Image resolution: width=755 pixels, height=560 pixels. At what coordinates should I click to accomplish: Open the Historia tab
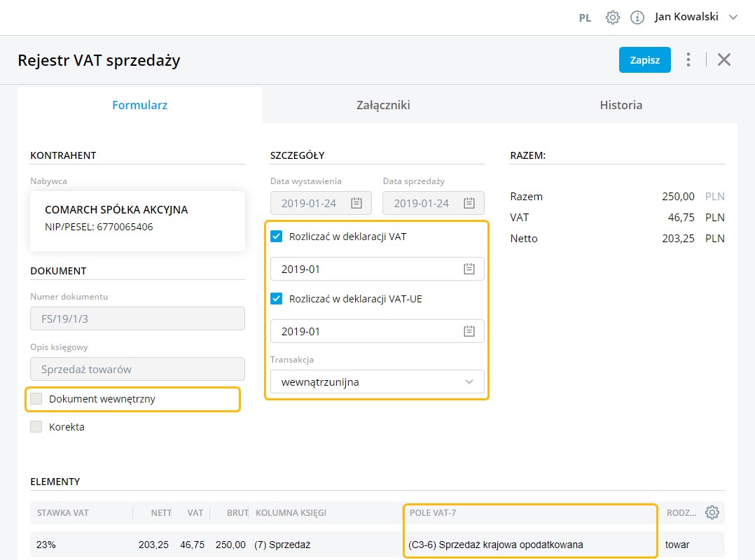tap(621, 105)
